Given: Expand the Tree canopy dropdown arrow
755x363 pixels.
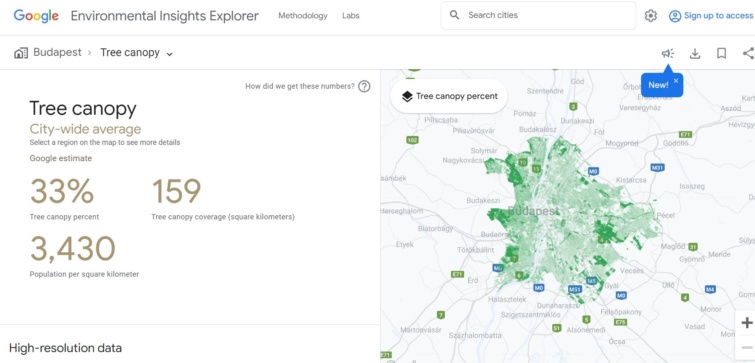Looking at the screenshot, I should tap(169, 54).
